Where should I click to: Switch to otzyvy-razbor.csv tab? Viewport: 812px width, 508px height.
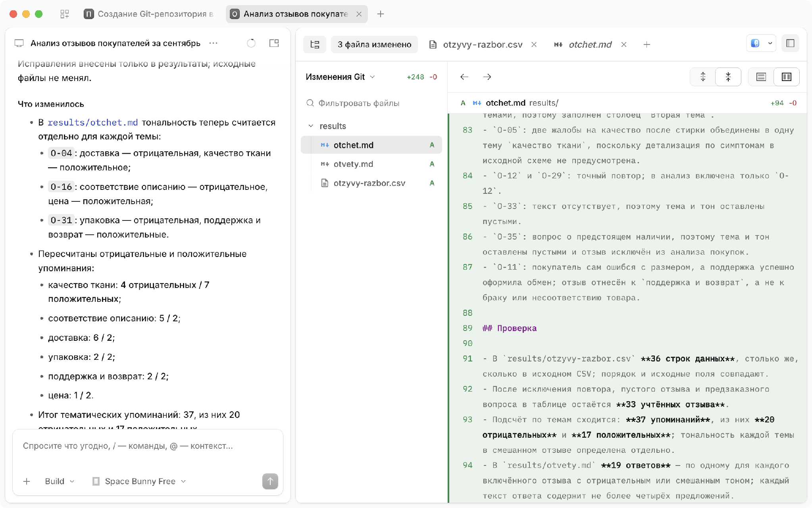click(483, 44)
